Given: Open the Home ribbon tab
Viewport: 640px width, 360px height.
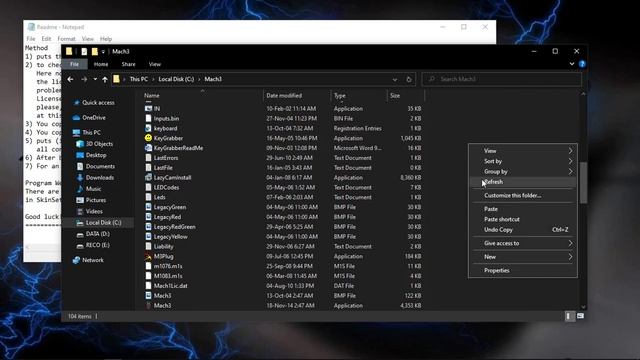Looking at the screenshot, I should (x=101, y=64).
